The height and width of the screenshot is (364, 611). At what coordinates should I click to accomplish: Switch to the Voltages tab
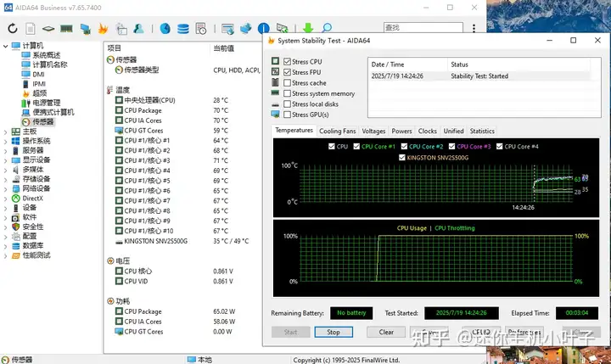(373, 131)
